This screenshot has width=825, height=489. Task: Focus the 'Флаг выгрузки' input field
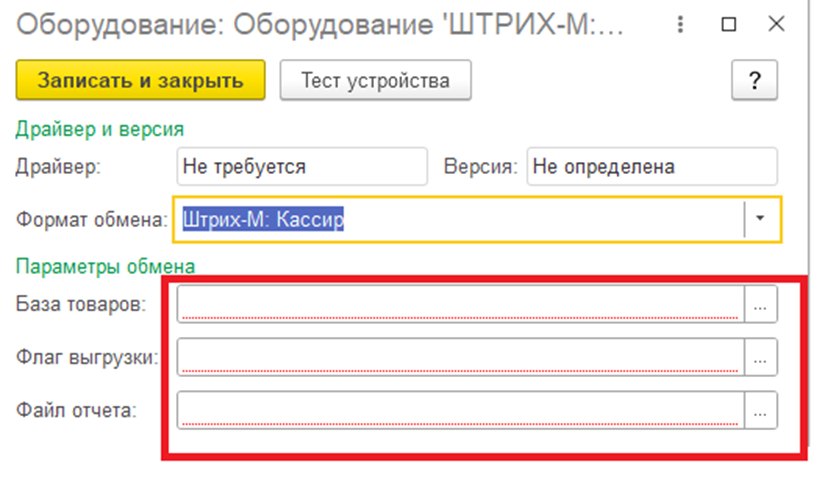461,357
